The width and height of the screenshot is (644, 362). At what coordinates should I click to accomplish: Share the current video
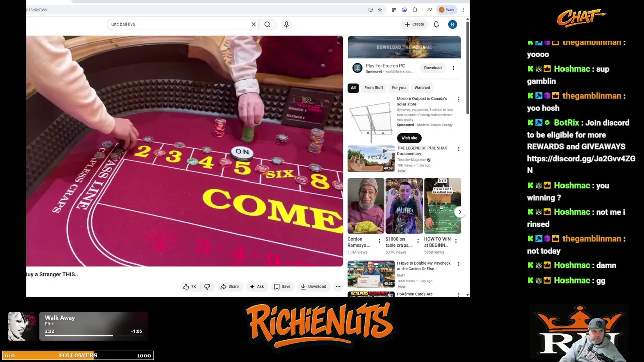[x=229, y=287]
